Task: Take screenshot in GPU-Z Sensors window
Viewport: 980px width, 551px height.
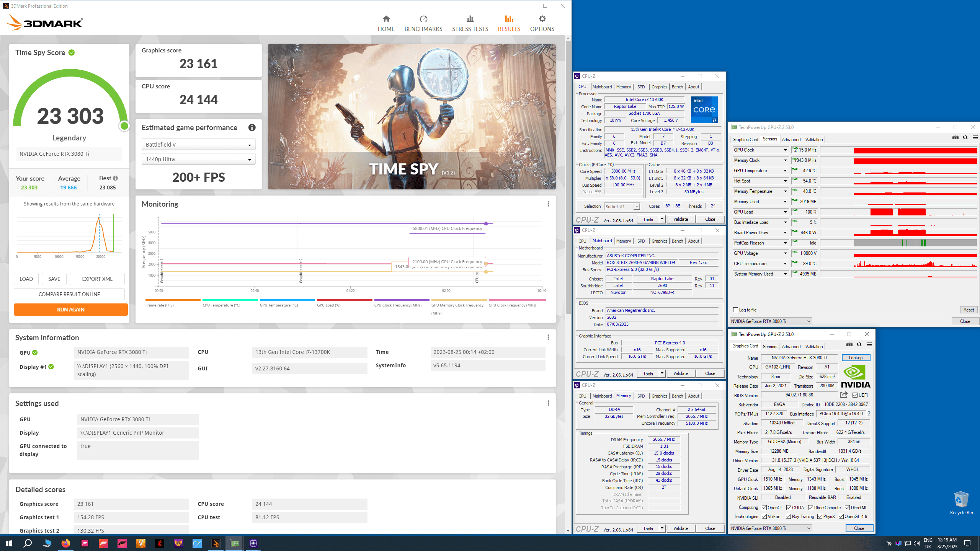Action: [955, 137]
